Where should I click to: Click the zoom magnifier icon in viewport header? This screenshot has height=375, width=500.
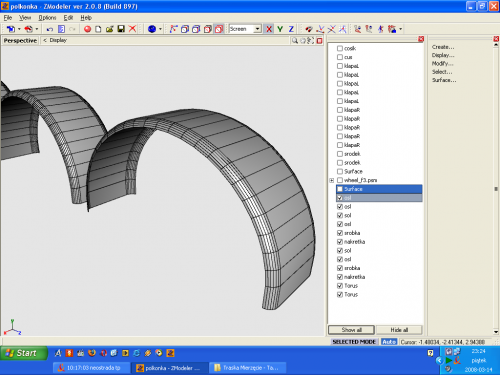point(295,41)
